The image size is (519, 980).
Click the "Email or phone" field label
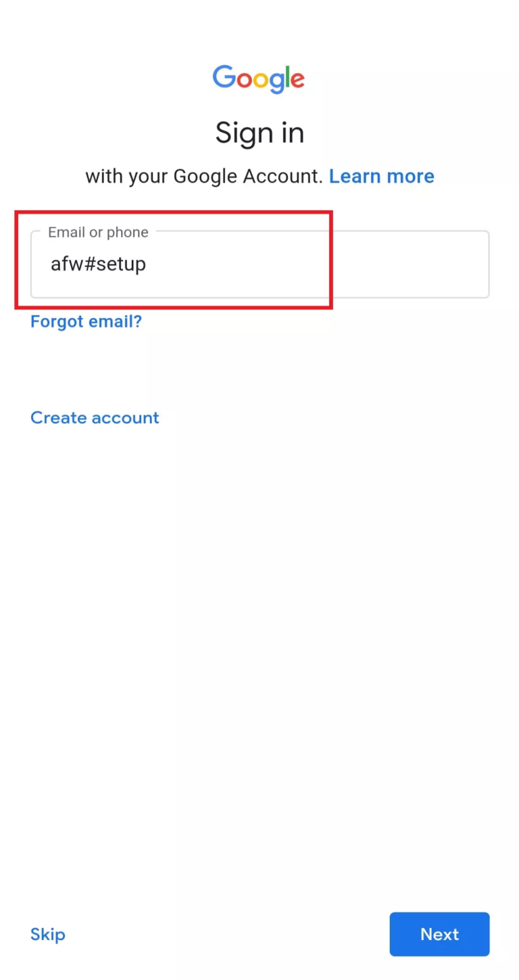pyautogui.click(x=97, y=232)
